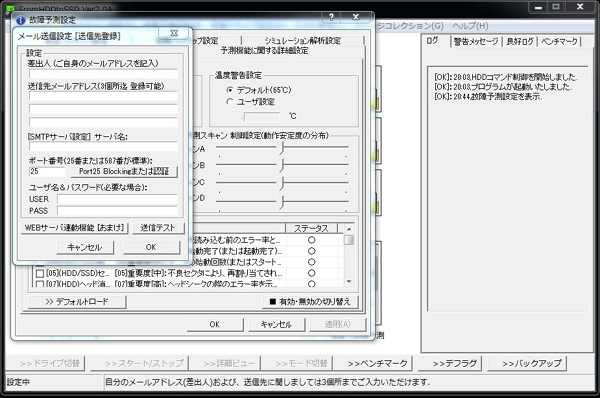
Task: Click the blue info icon in 故障予測設定 title
Action: pyautogui.click(x=21, y=20)
